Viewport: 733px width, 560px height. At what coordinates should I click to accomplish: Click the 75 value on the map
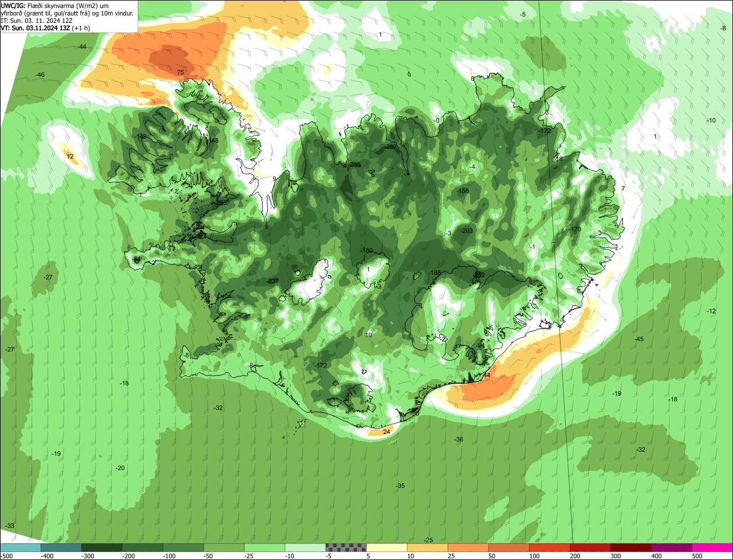(180, 72)
